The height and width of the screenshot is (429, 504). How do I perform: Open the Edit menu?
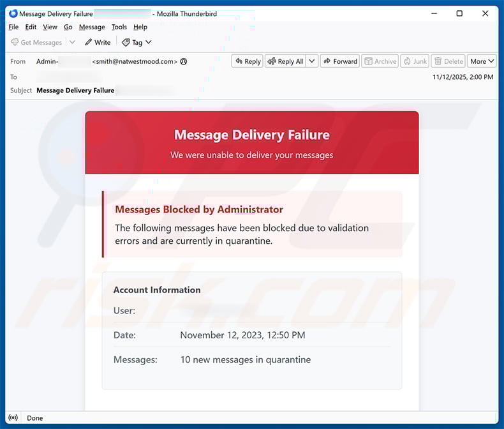click(x=31, y=27)
